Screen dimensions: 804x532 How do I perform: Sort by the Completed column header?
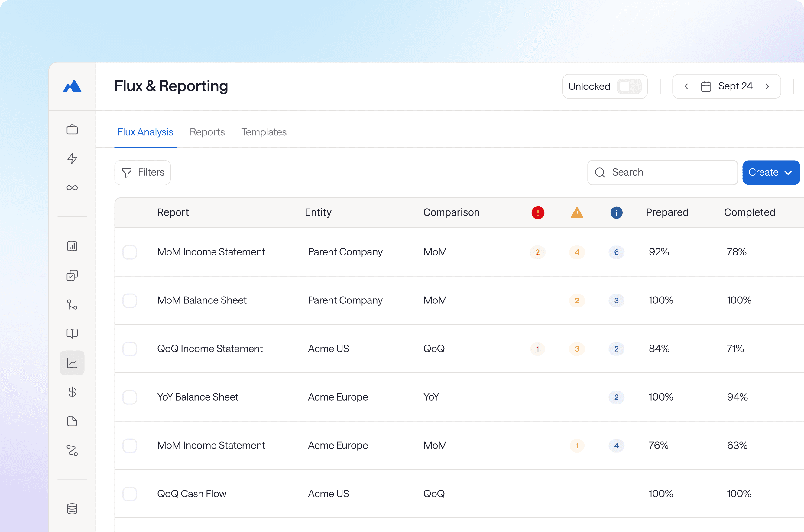click(x=750, y=212)
